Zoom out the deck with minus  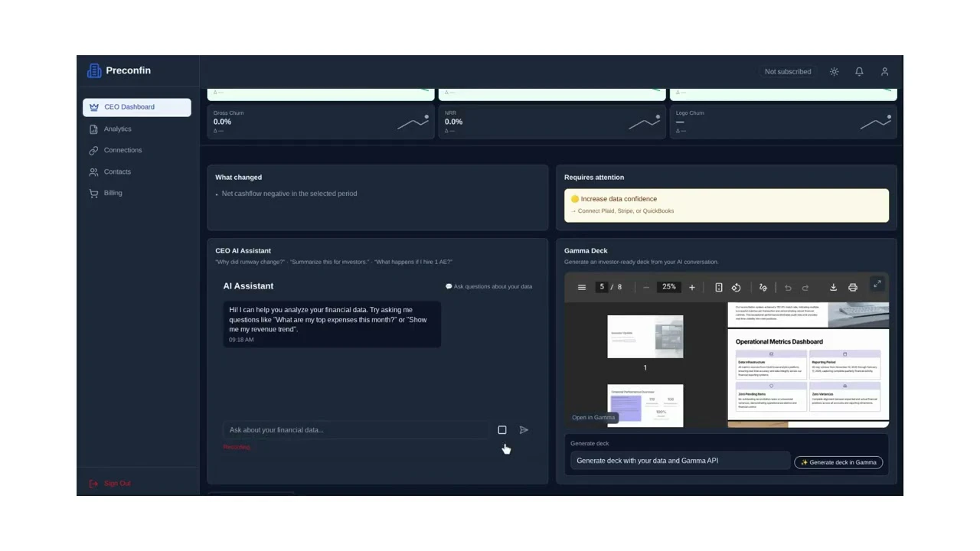[646, 287]
